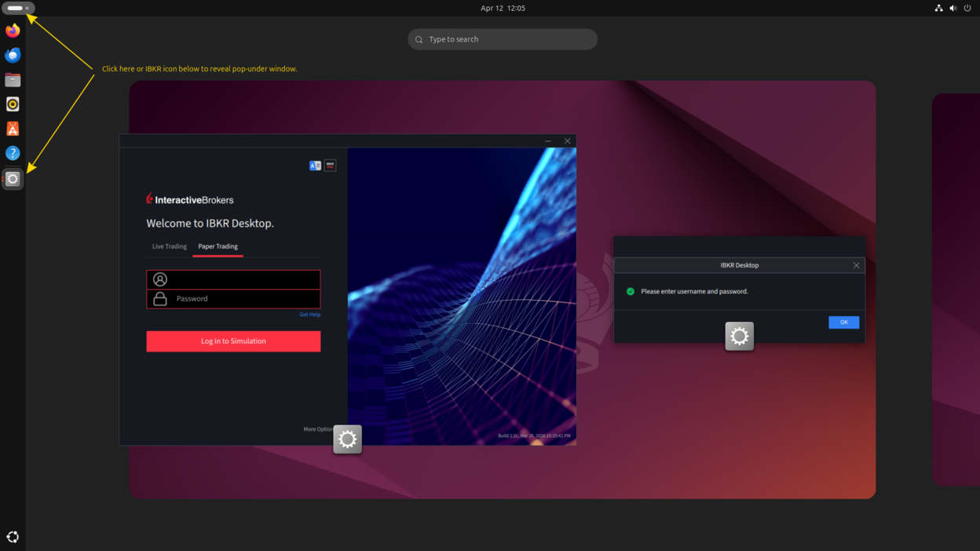Click the 'Welcome to IBKR Desktop.' heading
Viewport: 980px width, 551px height.
210,223
